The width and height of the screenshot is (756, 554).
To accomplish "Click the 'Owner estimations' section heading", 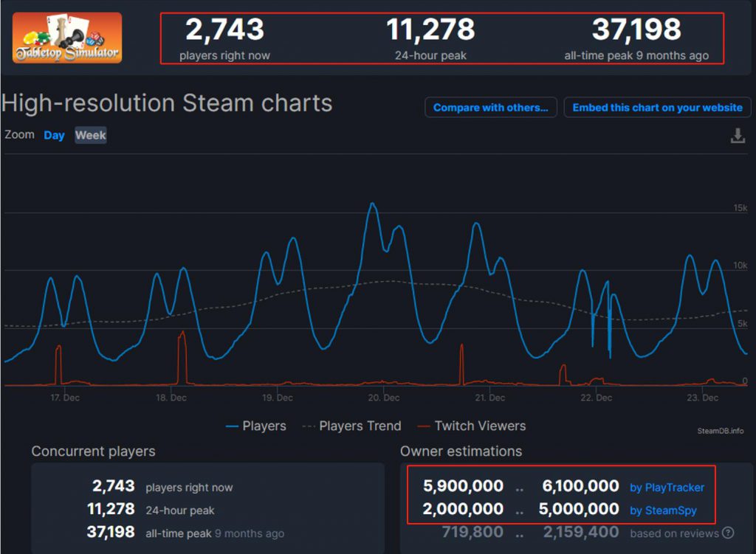I will coord(461,451).
